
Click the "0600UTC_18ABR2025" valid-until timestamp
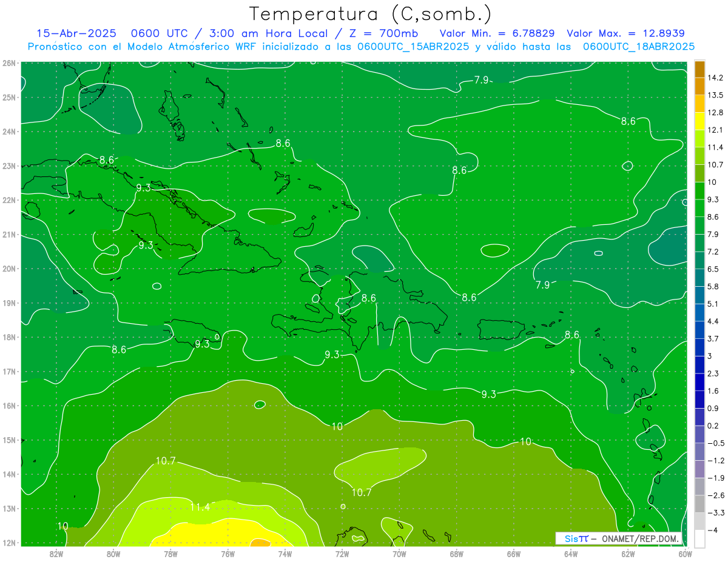639,46
